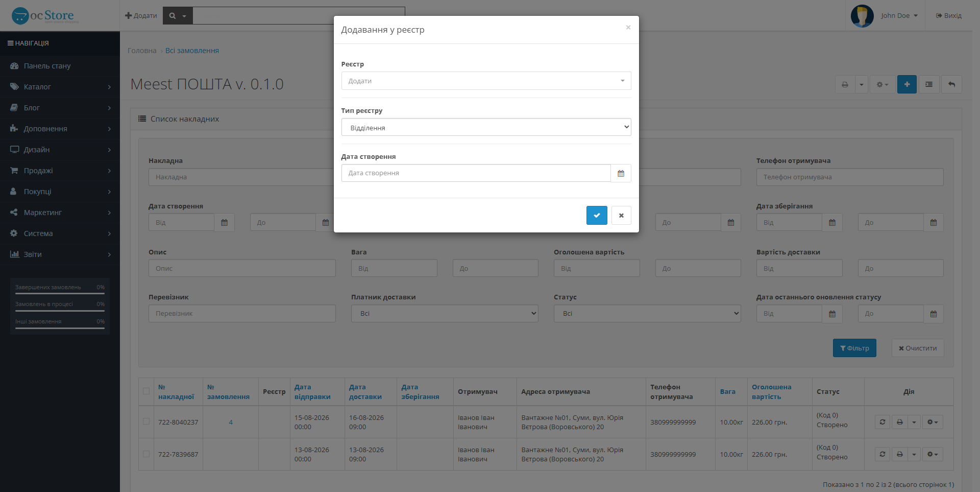
Task: Click the back arrow button
Action: coord(951,84)
